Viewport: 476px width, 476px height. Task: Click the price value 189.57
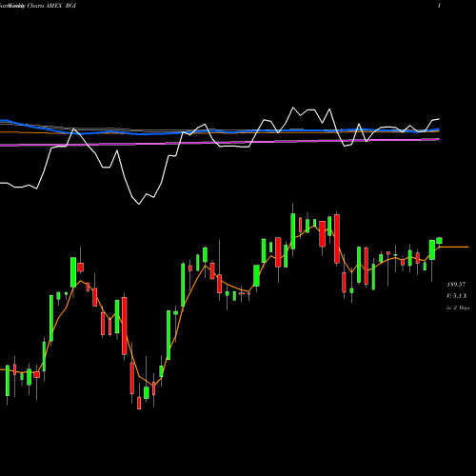[457, 285]
